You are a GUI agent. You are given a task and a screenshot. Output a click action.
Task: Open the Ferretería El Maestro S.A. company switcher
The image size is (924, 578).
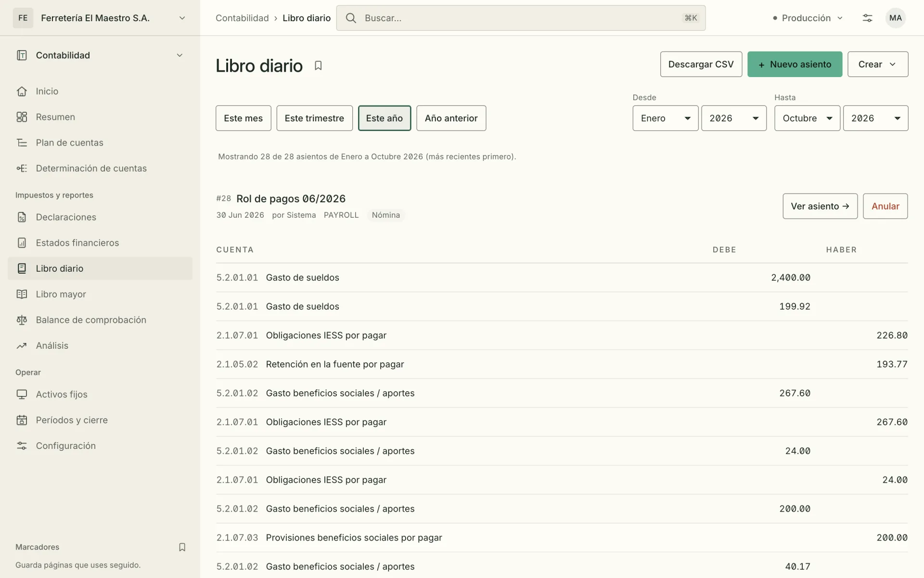click(x=100, y=18)
